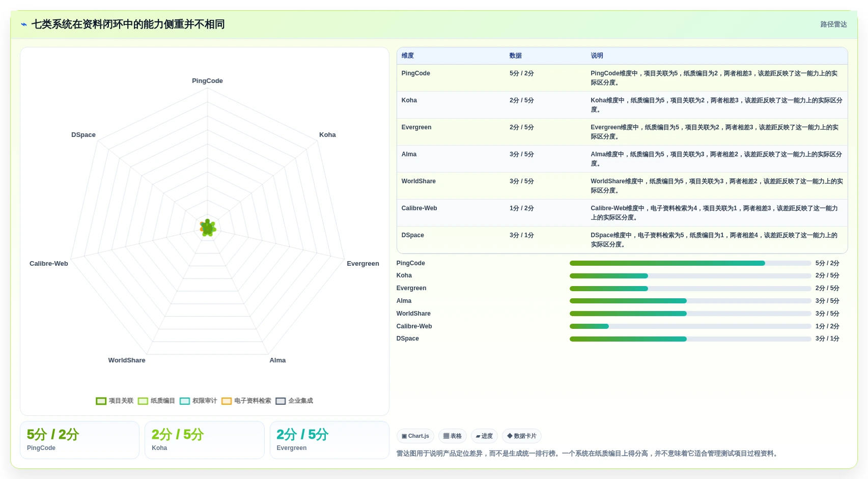This screenshot has width=868, height=479.
Task: Click the data cluster at the radar center
Action: [x=208, y=228]
